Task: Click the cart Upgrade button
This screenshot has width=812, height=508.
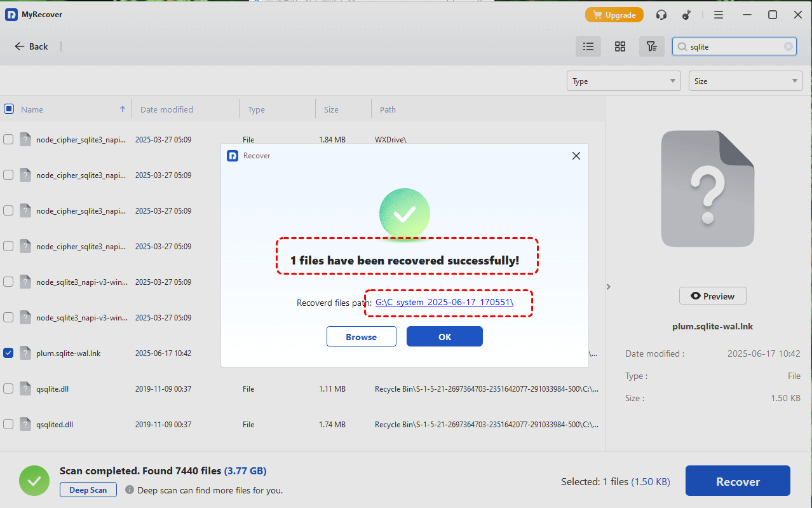Action: coord(614,15)
